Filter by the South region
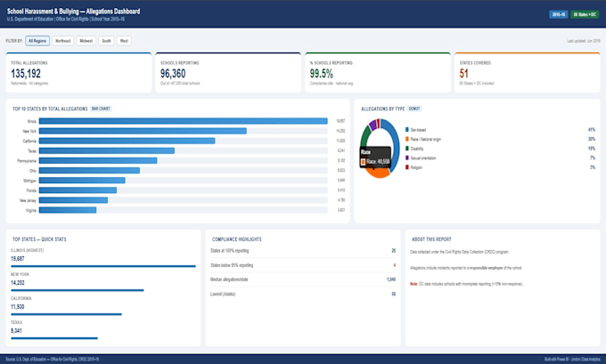The height and width of the screenshot is (364, 606). (106, 41)
